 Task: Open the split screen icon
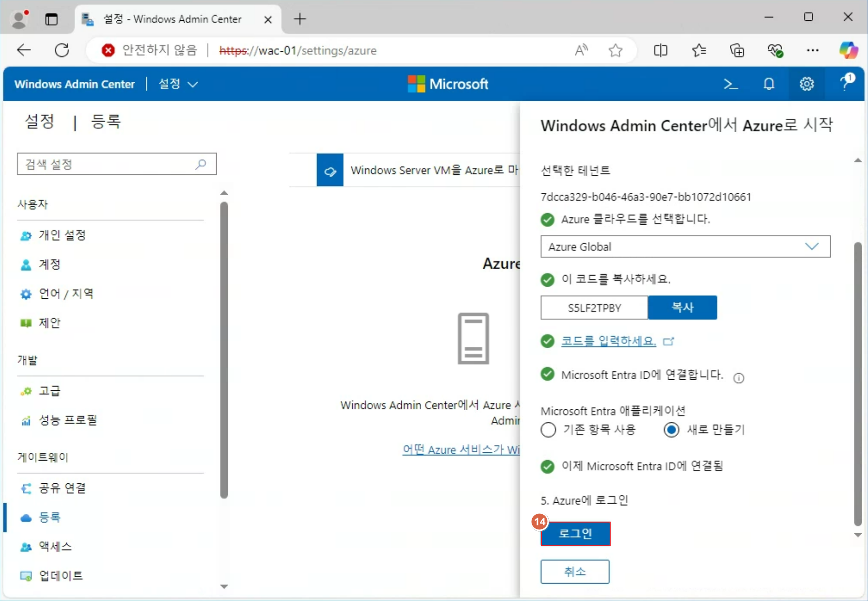pos(661,50)
